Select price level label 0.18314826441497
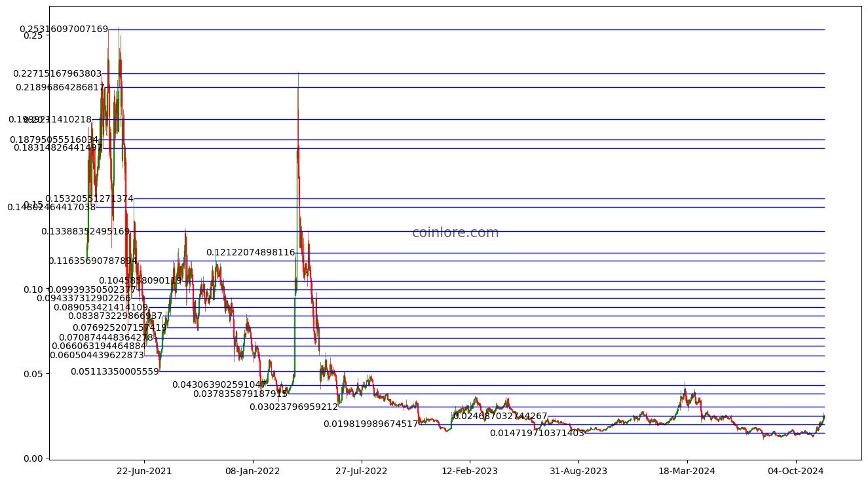Screen dimensions: 868x482 pos(58,148)
